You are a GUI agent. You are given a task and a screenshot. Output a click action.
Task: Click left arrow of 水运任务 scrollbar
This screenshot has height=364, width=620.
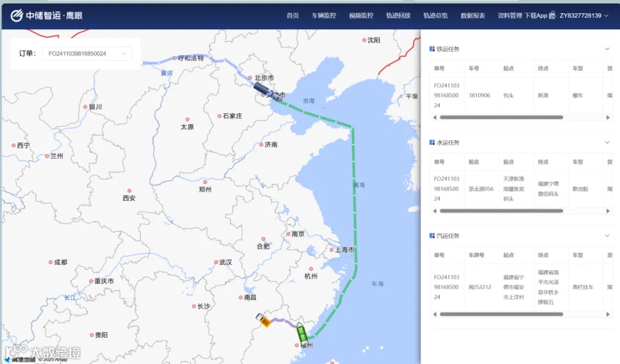point(435,211)
